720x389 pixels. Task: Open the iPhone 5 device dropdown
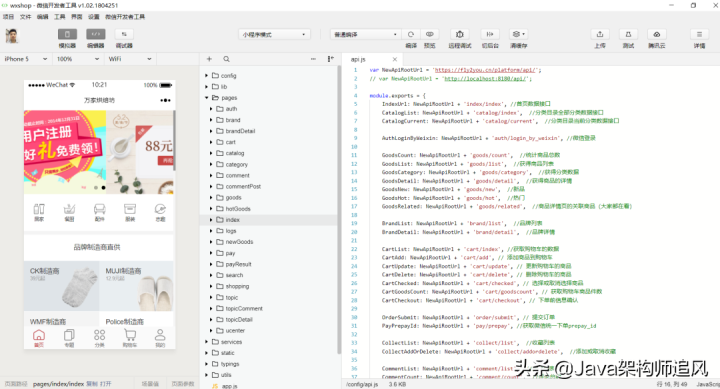click(x=26, y=59)
